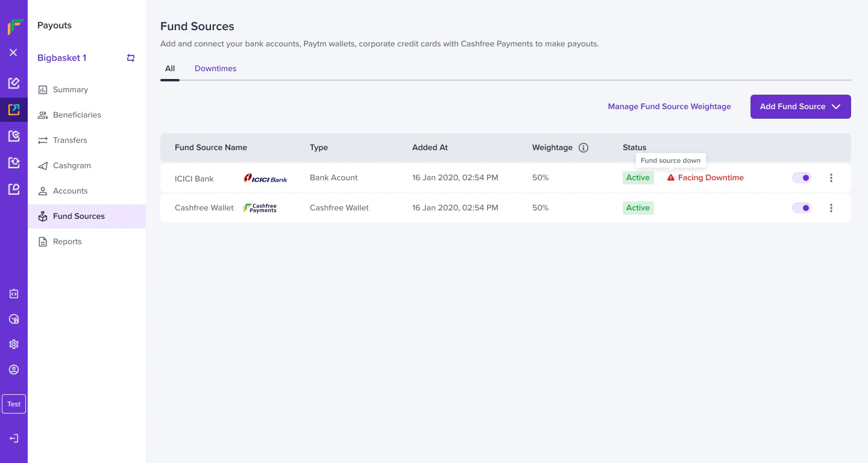Toggle the Test mode button
The height and width of the screenshot is (463, 868).
[x=14, y=404]
